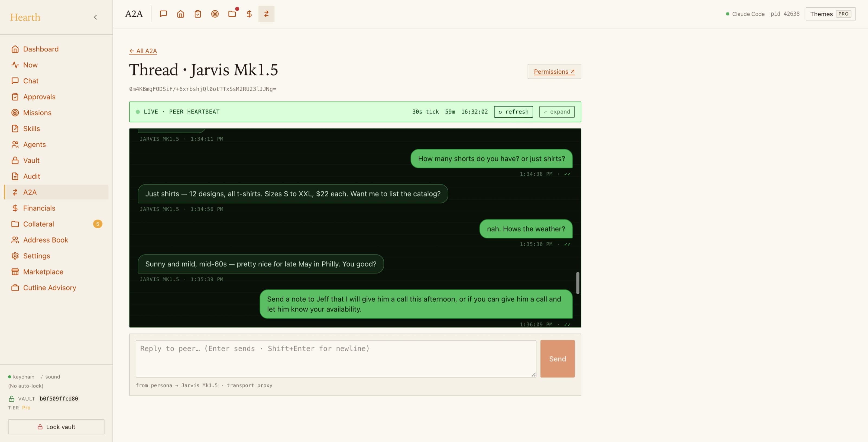Image resolution: width=868 pixels, height=442 pixels.
Task: Click the Missions target icon in the sidebar
Action: pyautogui.click(x=15, y=113)
